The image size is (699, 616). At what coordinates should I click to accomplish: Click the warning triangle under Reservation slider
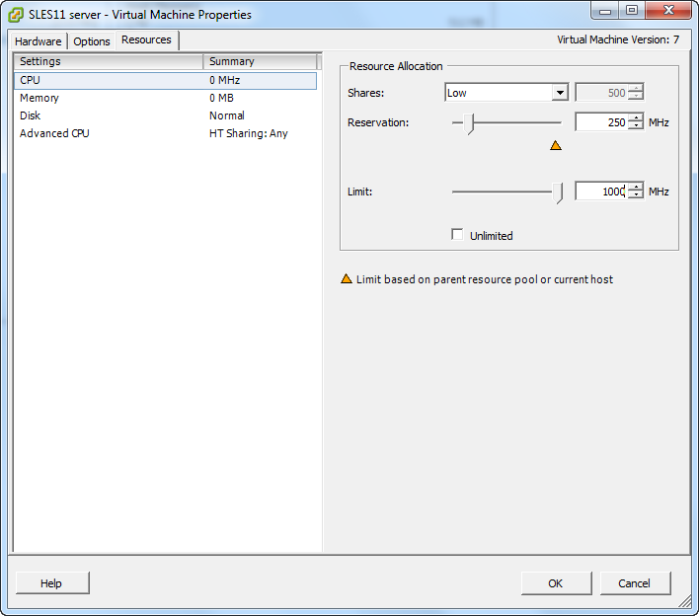[556, 145]
